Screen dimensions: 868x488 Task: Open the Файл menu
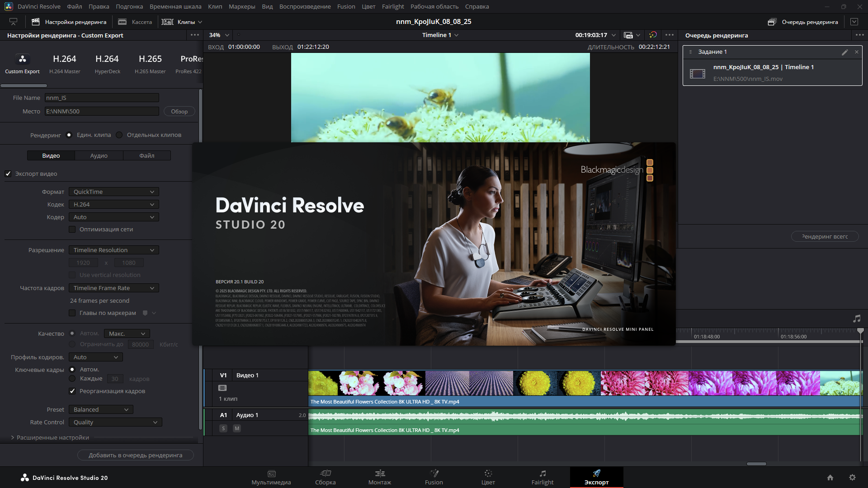click(75, 6)
